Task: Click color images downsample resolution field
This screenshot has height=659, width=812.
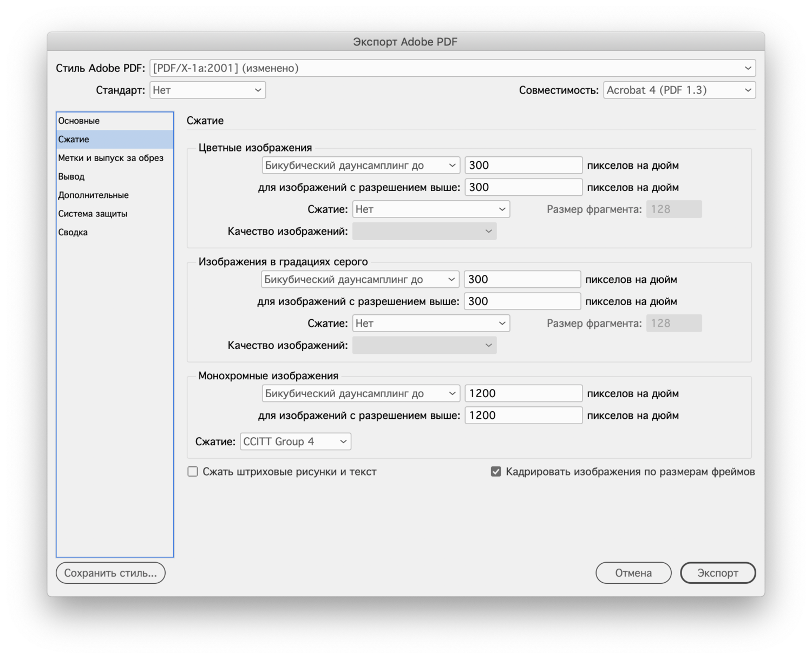Action: [x=523, y=166]
